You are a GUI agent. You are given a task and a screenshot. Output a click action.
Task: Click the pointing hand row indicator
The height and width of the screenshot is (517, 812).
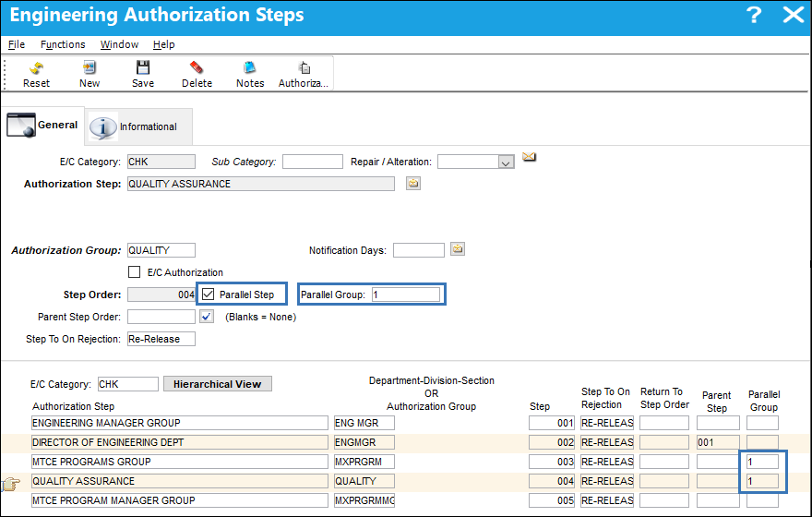pos(11,484)
